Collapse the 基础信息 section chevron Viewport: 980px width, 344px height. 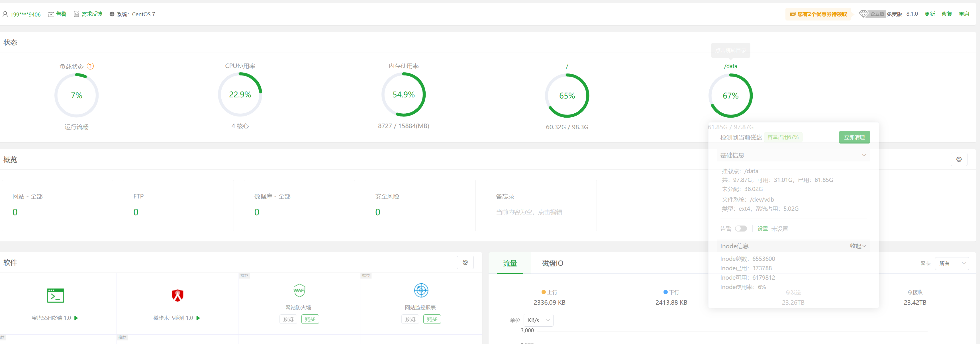pos(864,155)
